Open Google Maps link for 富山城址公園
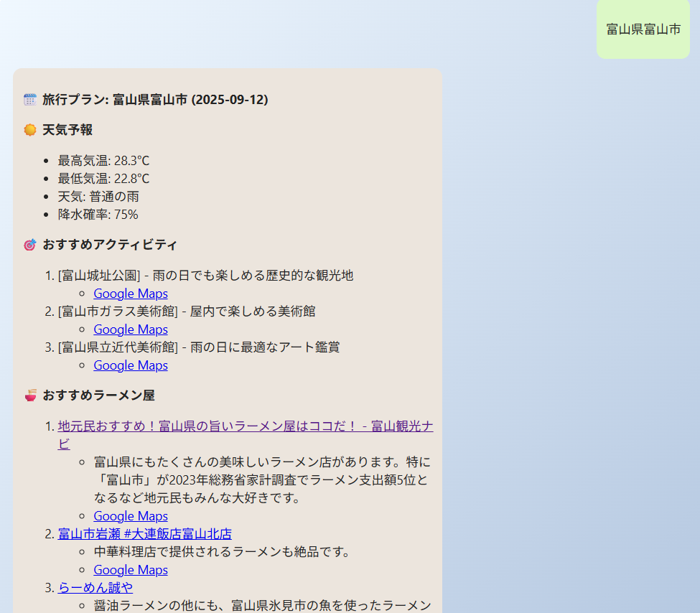The image size is (700, 613). [130, 294]
